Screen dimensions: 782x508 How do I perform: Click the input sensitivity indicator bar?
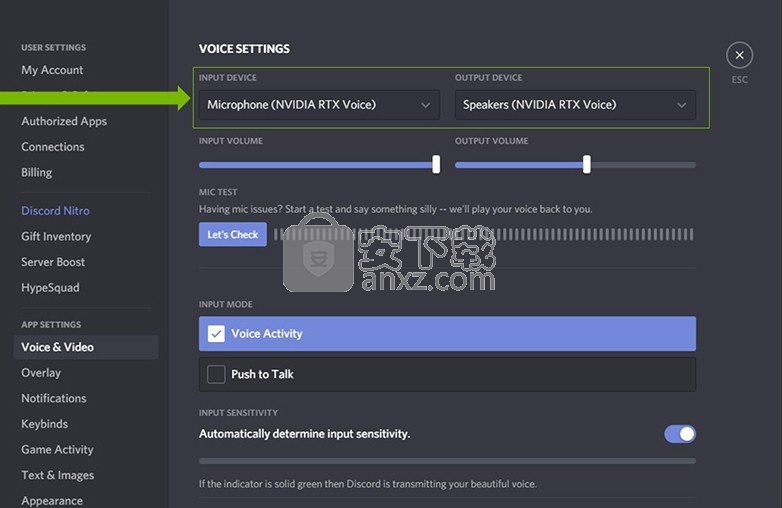point(447,461)
